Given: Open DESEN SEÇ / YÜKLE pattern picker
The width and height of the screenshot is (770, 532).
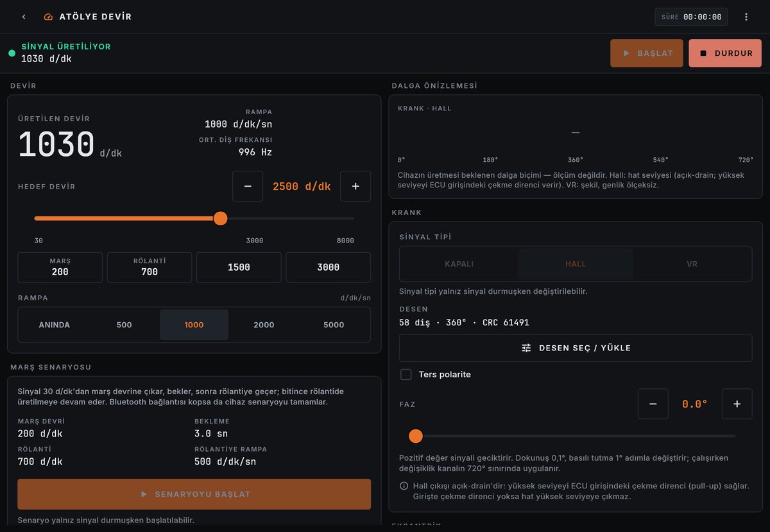Looking at the screenshot, I should tap(576, 348).
